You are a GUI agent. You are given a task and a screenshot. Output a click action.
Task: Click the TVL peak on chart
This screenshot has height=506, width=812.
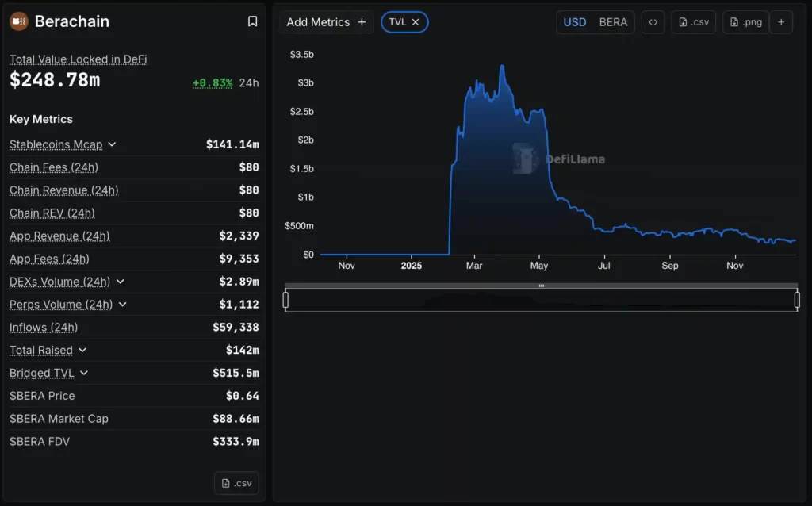(x=502, y=66)
